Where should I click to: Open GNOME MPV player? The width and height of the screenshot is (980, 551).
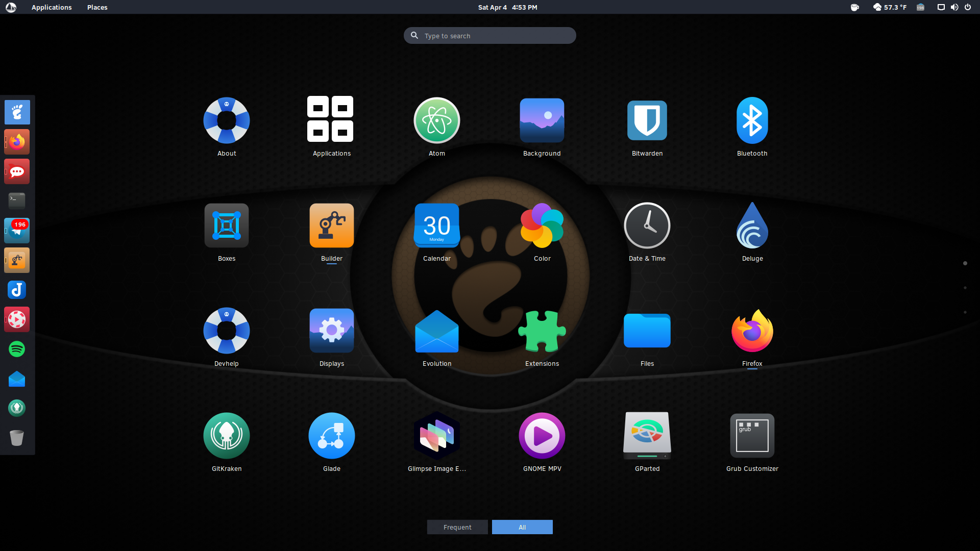pos(542,436)
